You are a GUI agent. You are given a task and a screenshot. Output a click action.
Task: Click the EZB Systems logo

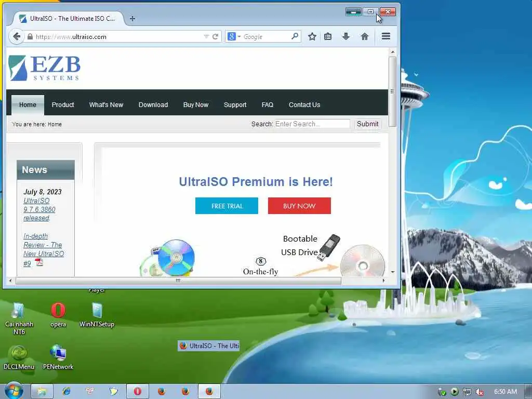44,68
